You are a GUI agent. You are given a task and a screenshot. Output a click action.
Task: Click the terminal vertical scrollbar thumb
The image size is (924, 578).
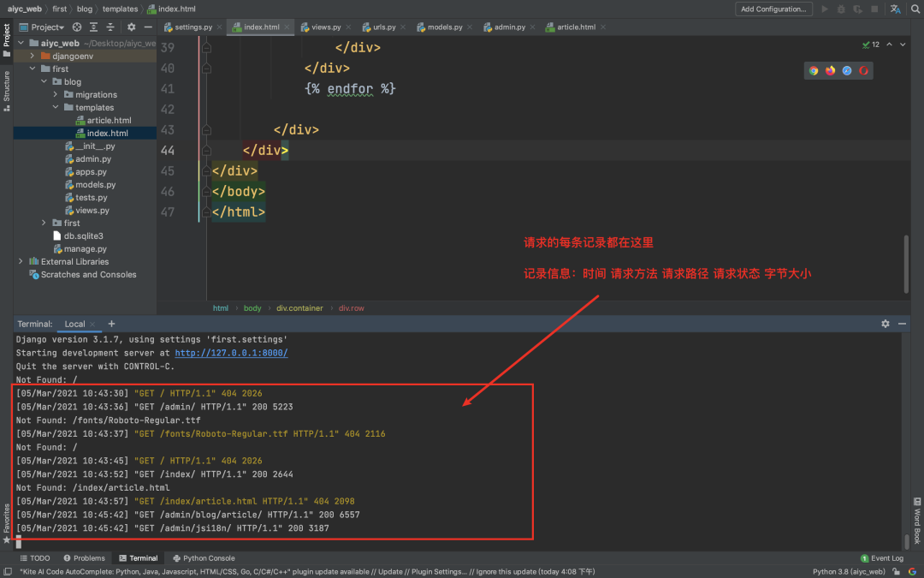tap(907, 541)
